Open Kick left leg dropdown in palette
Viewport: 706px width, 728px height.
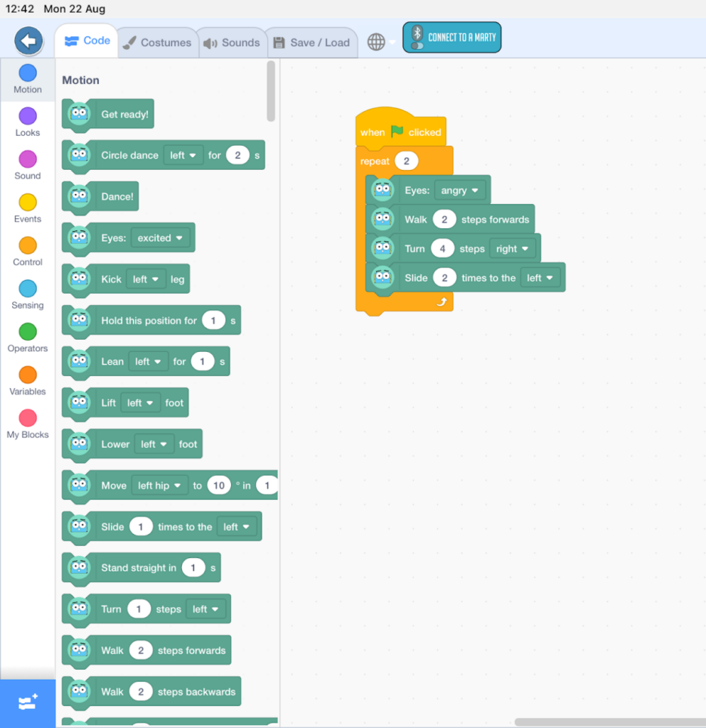point(146,279)
